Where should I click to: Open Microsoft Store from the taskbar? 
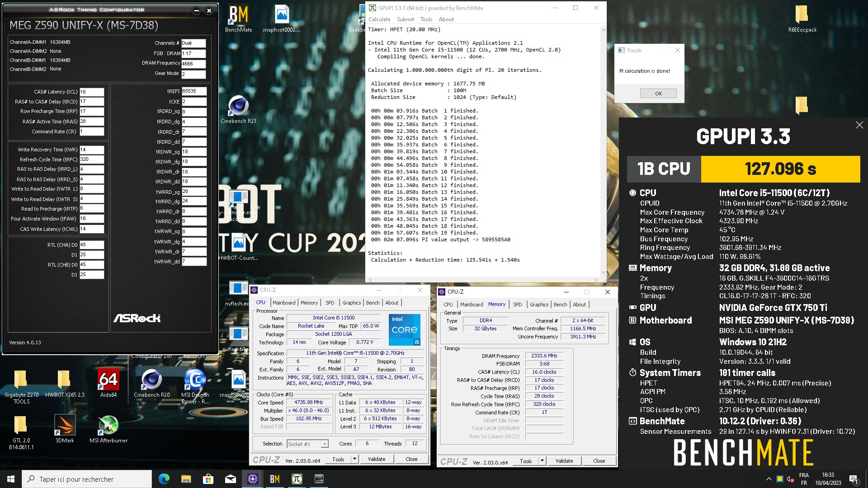coord(208,479)
